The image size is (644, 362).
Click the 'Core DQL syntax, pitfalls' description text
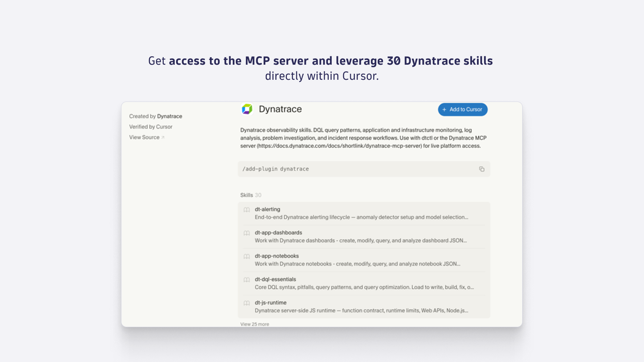click(364, 287)
